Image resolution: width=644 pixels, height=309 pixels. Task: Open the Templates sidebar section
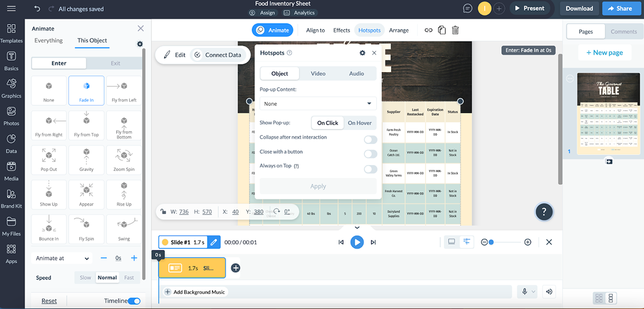(11, 33)
